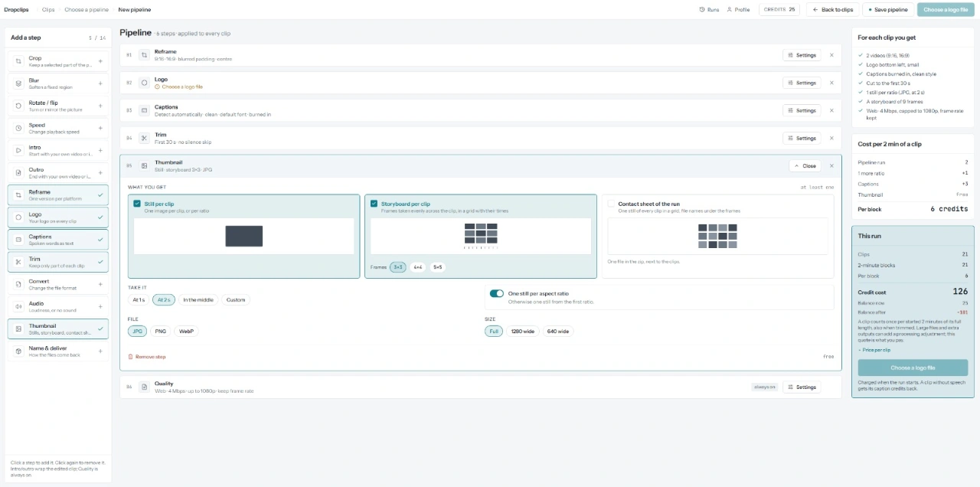Open Settings for the Trim step
Viewport: 980px width, 487px height.
802,139
